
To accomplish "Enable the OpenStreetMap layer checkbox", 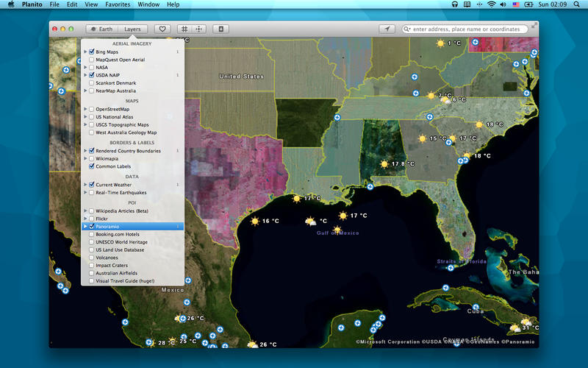I will 91,109.
